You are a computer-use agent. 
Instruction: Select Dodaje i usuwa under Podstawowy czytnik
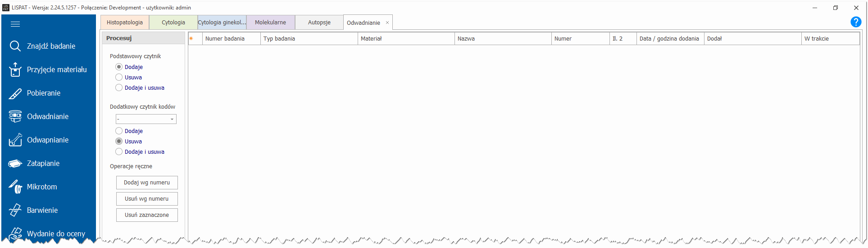[119, 88]
